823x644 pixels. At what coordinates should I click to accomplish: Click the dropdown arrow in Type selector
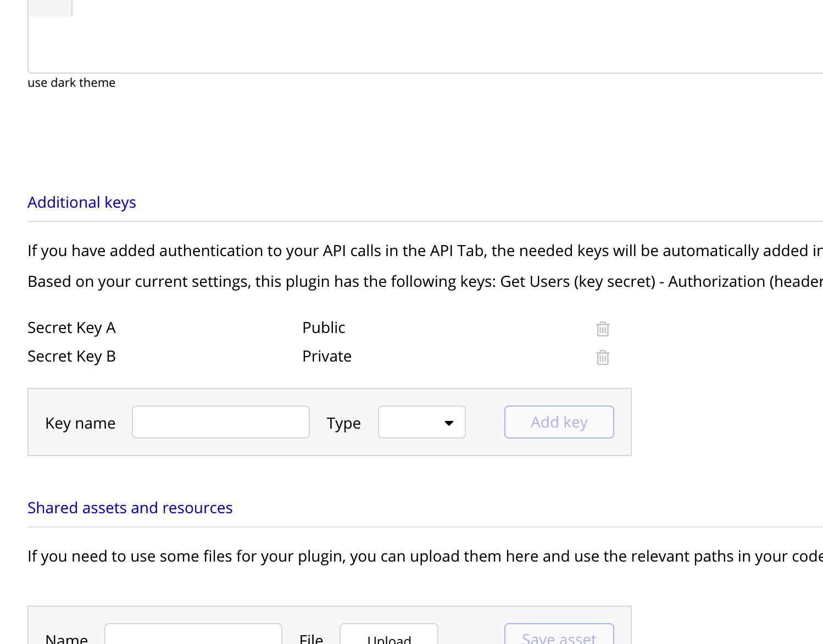(449, 423)
